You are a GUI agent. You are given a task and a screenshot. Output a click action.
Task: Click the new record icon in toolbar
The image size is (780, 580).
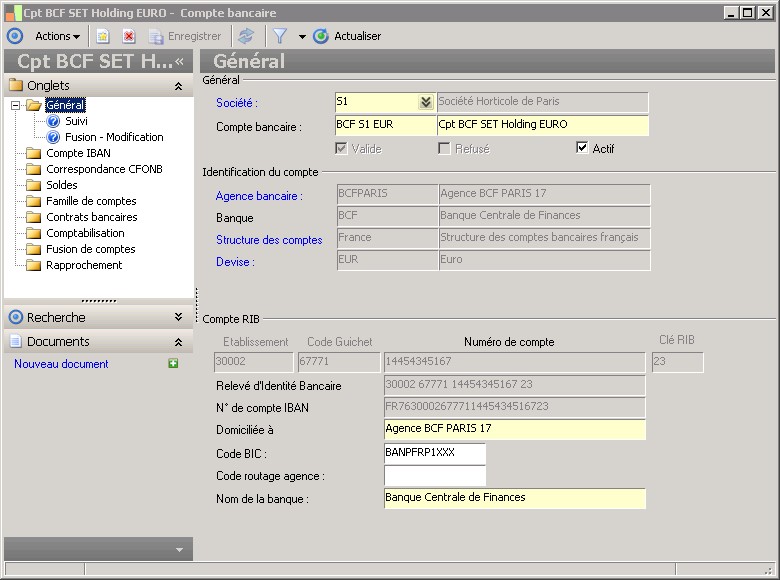[x=103, y=36]
